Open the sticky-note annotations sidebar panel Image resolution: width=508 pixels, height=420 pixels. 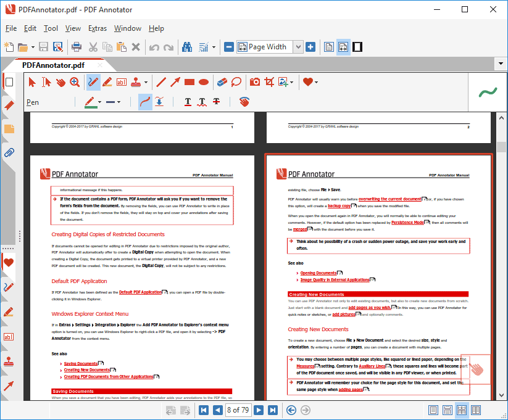(x=9, y=129)
